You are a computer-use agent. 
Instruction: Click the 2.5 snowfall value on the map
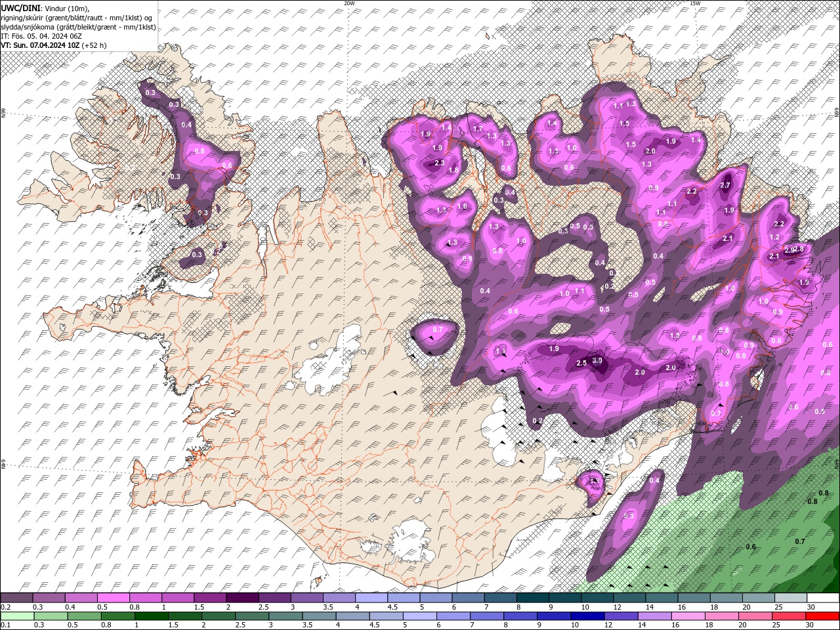click(581, 364)
